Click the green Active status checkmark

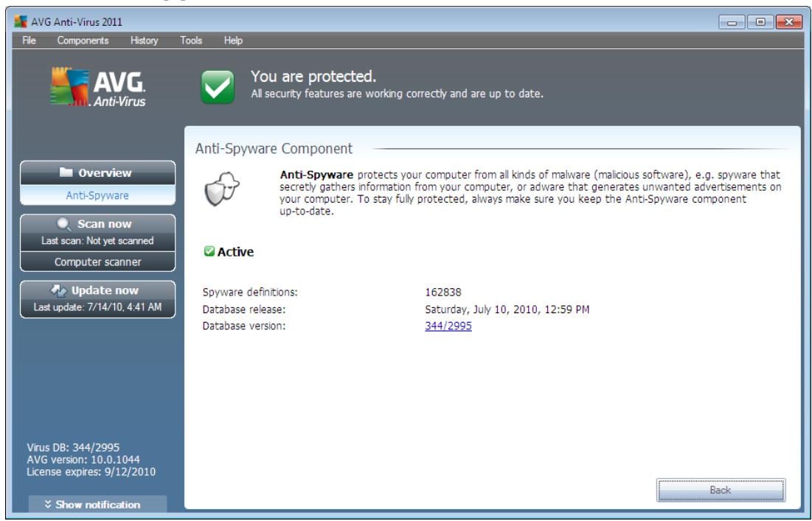(x=209, y=251)
